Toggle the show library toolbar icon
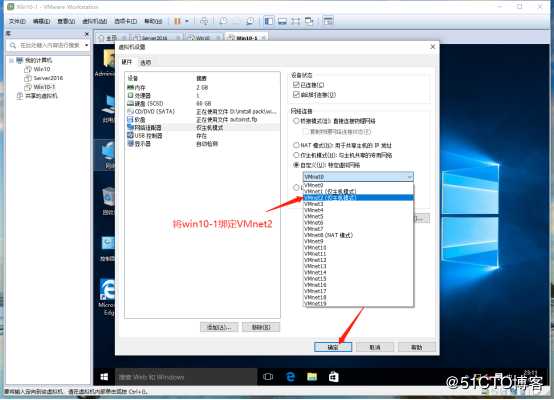 [269, 21]
